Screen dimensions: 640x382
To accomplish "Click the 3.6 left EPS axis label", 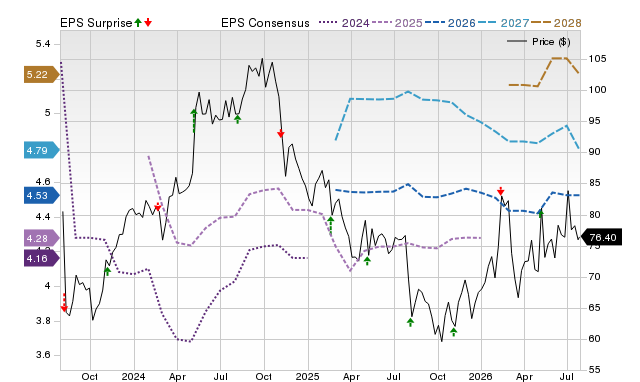I will click(43, 355).
